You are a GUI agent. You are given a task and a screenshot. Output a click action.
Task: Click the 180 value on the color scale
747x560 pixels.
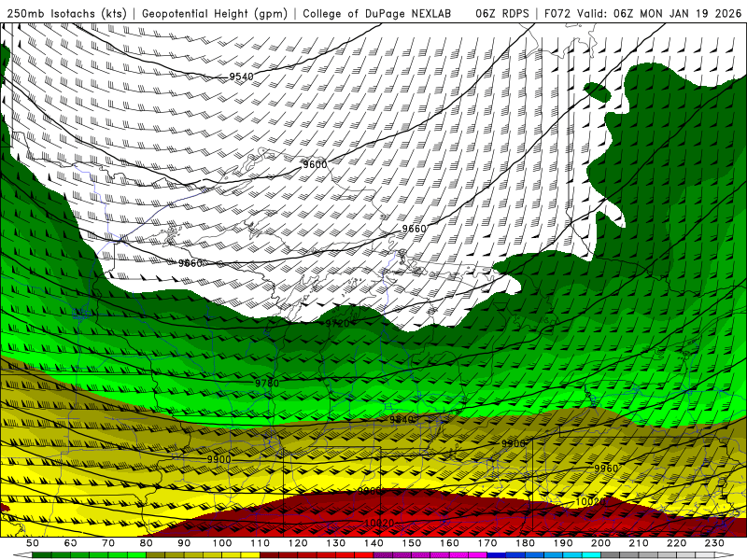(525, 543)
